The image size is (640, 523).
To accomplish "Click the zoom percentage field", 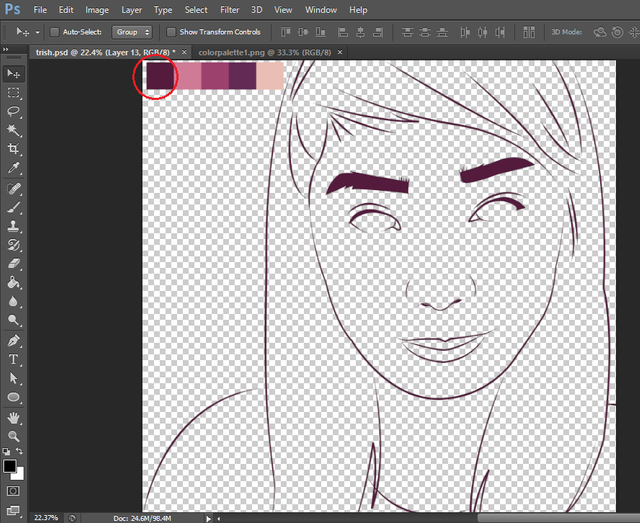I will coord(45,518).
